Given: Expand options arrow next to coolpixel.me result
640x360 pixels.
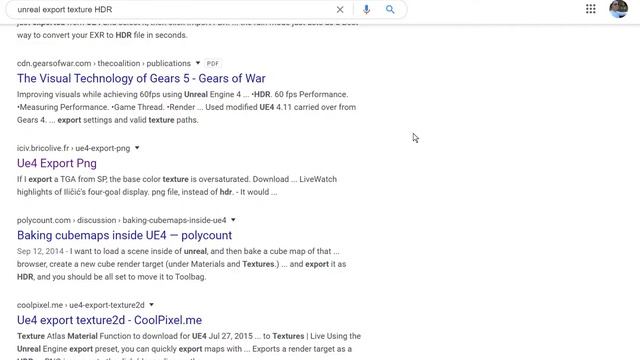Looking at the screenshot, I should 151,304.
